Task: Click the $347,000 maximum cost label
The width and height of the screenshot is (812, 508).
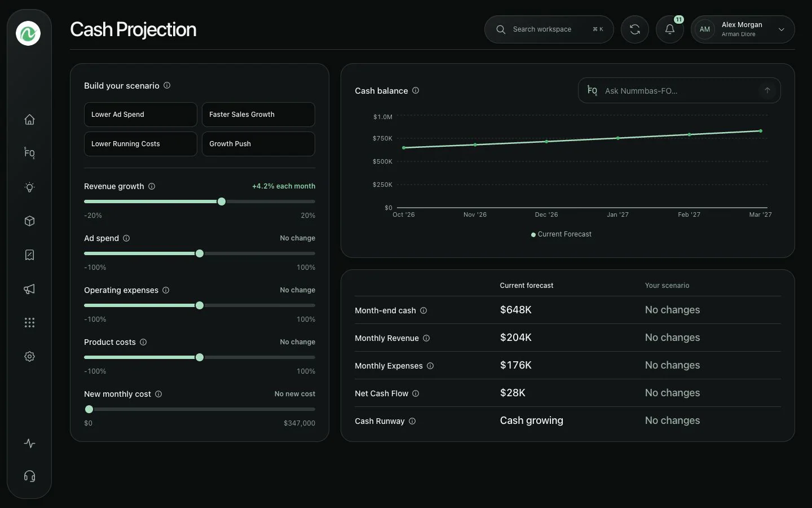Action: tap(299, 423)
